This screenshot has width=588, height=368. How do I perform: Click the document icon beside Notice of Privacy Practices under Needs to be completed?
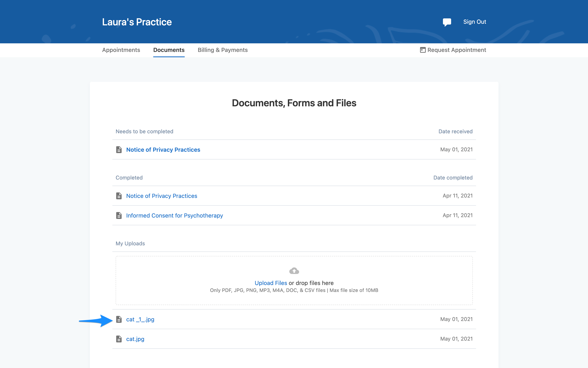(119, 149)
